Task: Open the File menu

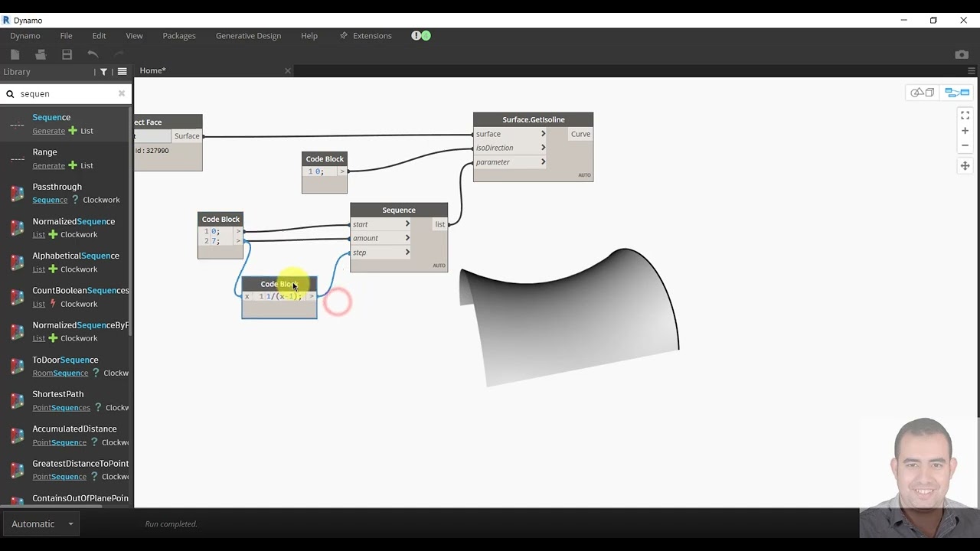Action: [x=67, y=36]
